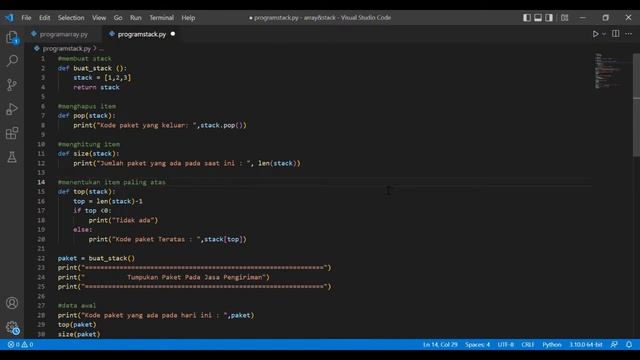640x360 pixels.
Task: Click the 'Kode paket Teratas' print line
Action: click(x=168, y=239)
